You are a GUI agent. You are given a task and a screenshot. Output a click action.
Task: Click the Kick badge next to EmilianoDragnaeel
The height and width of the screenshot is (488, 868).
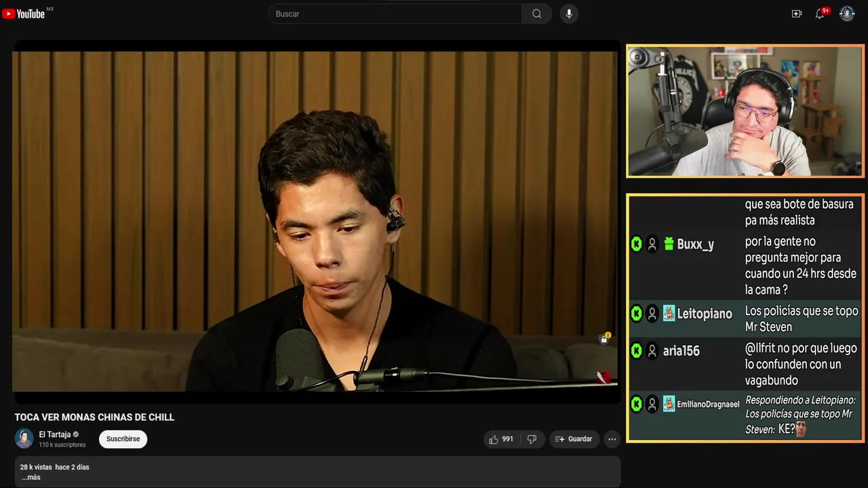tap(636, 404)
